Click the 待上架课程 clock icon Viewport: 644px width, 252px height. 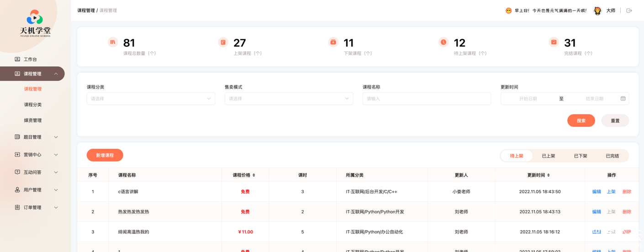443,42
